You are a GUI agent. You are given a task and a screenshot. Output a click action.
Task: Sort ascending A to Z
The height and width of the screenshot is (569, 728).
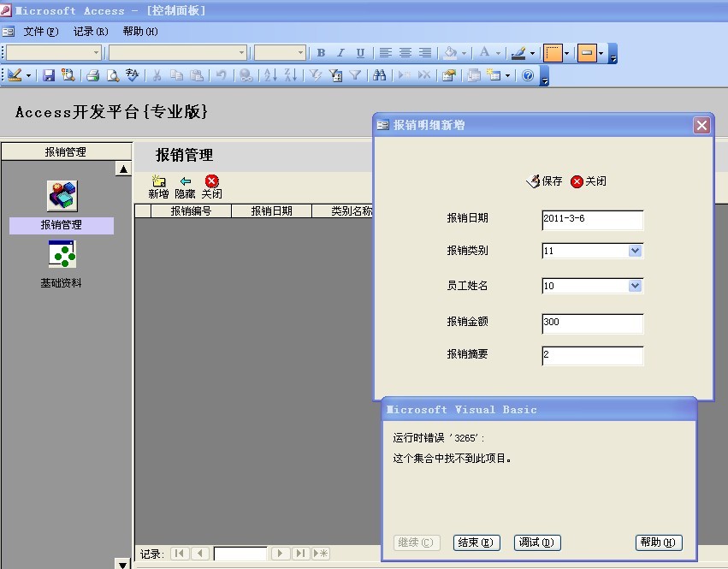270,75
